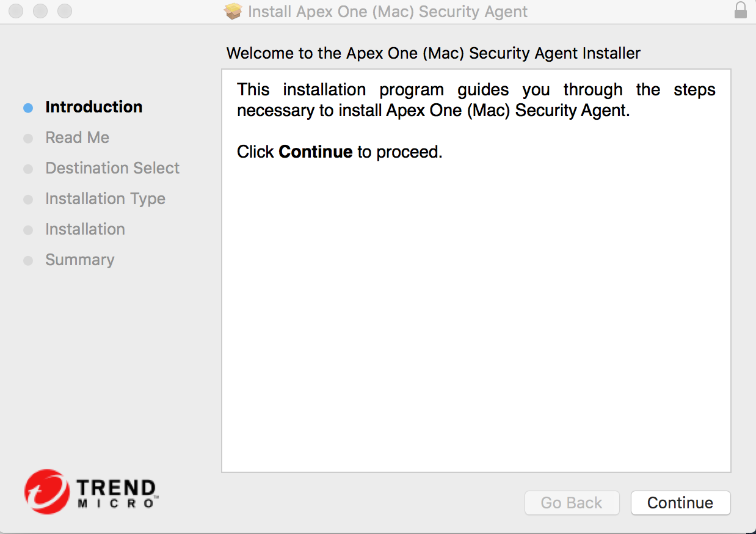The width and height of the screenshot is (756, 534).
Task: Click the bullet beside Destination Select
Action: 28,169
